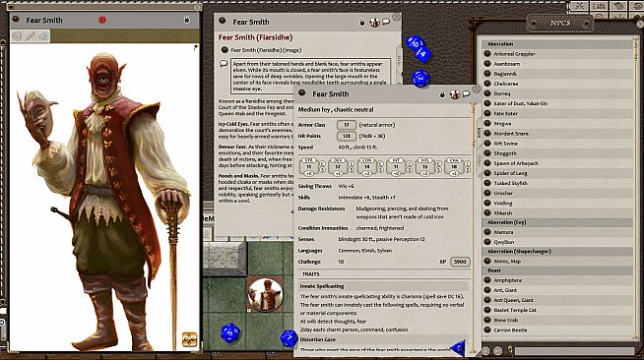Collapse the Aberration (Shapechanger) category header
The image size is (644, 360).
tap(557, 252)
